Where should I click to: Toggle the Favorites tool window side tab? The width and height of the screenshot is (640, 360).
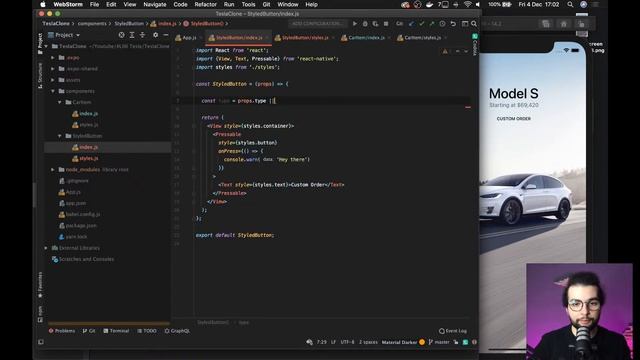(x=40, y=285)
